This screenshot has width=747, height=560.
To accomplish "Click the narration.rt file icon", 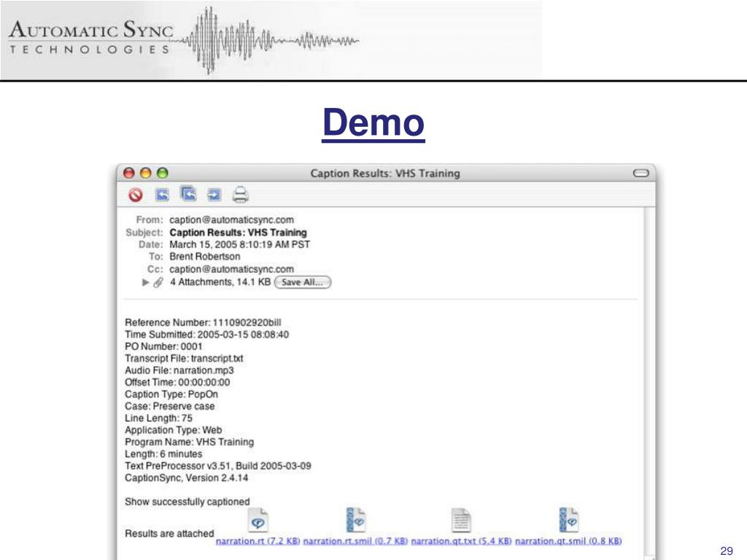I will tap(258, 520).
